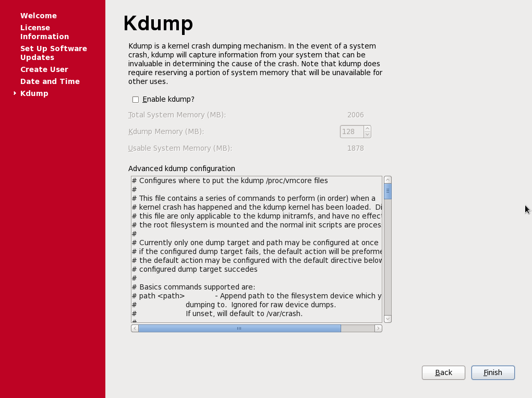This screenshot has height=398, width=532.
Task: Click vertical scrollbar up arrow
Action: click(388, 180)
